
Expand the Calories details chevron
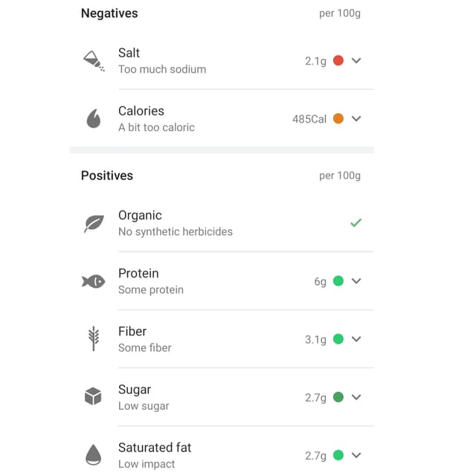[356, 119]
